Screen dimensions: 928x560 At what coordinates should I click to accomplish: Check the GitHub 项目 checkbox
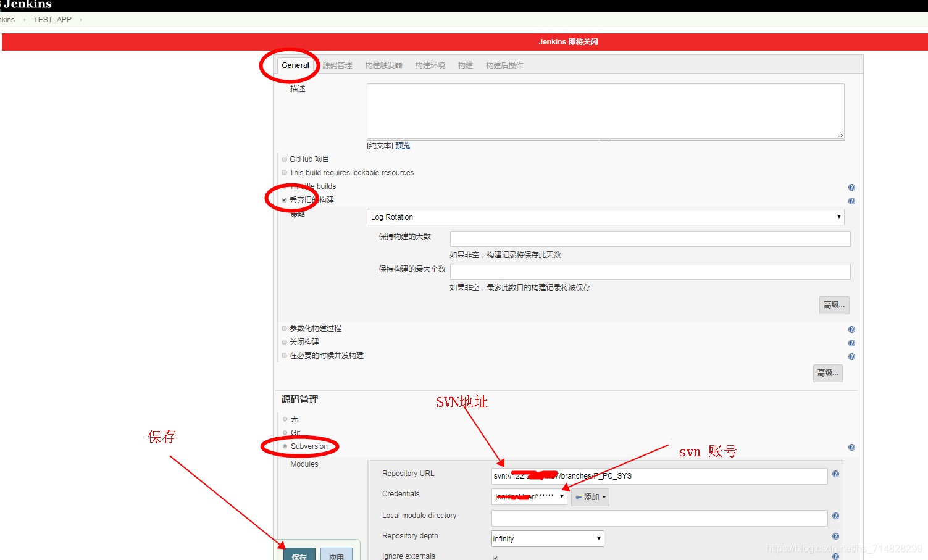click(x=285, y=159)
